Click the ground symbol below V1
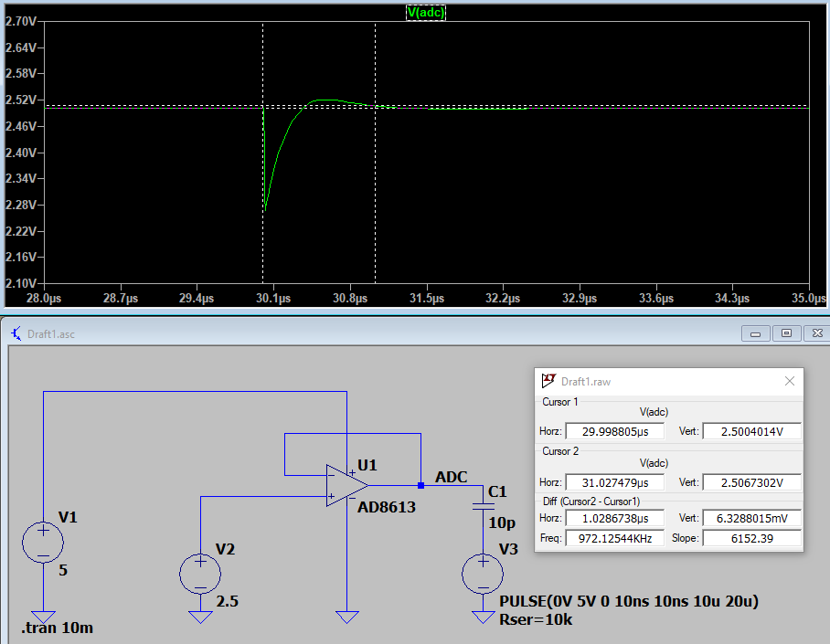This screenshot has width=830, height=644. [x=43, y=617]
